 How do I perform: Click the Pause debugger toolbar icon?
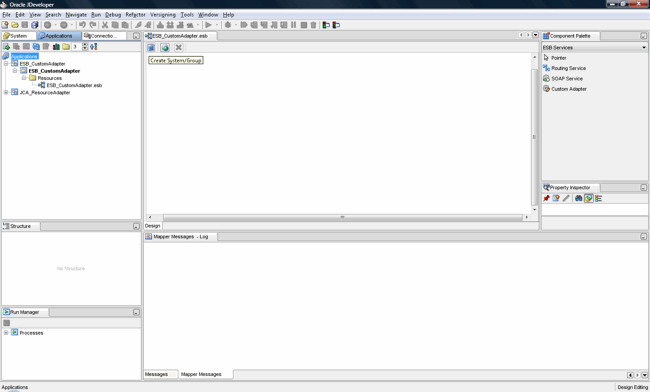click(x=293, y=25)
